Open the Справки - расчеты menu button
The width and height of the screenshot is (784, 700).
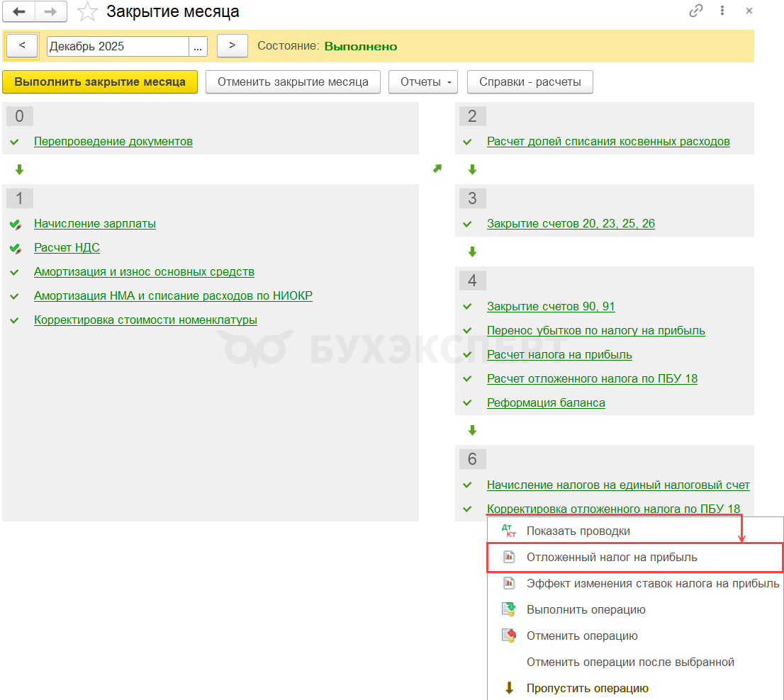530,81
